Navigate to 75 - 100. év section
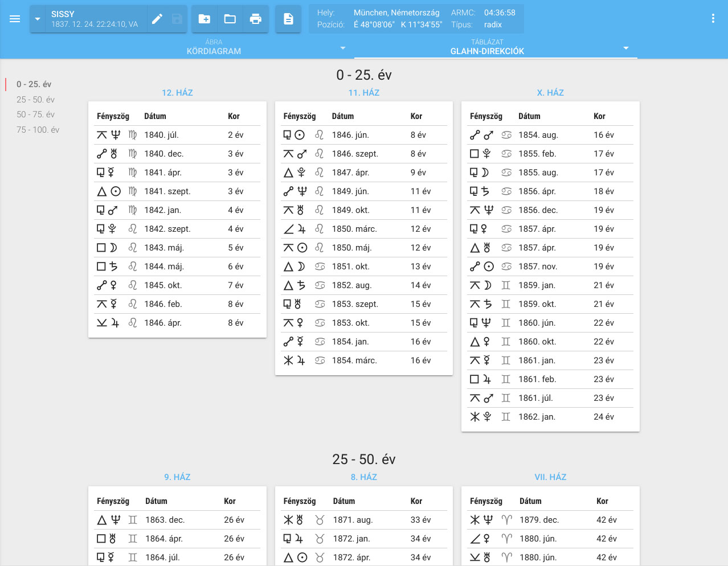This screenshot has height=566, width=728. pyautogui.click(x=38, y=130)
